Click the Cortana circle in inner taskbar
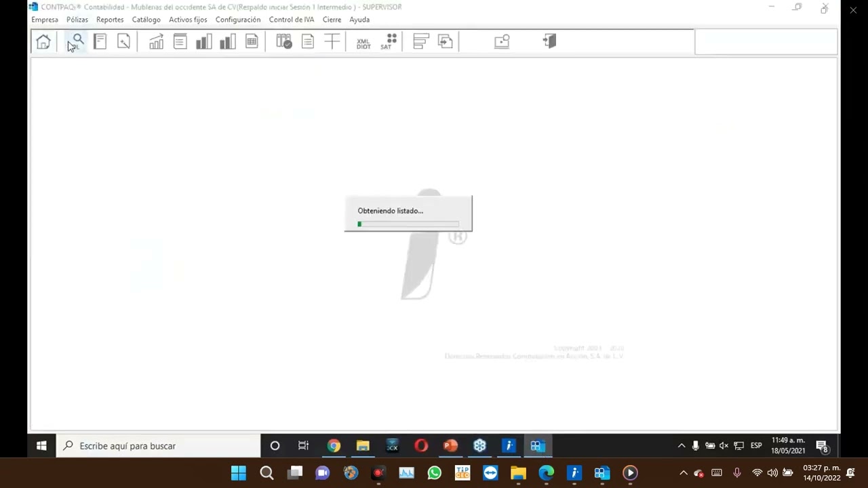This screenshot has width=868, height=488. point(275,446)
